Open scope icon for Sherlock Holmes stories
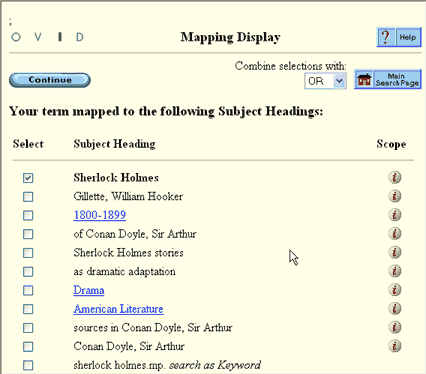The height and width of the screenshot is (374, 426). 395,252
